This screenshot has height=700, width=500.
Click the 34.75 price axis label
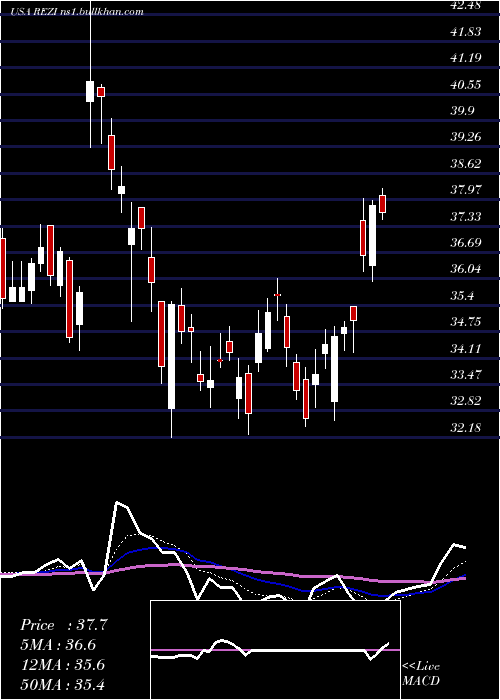coord(466,322)
